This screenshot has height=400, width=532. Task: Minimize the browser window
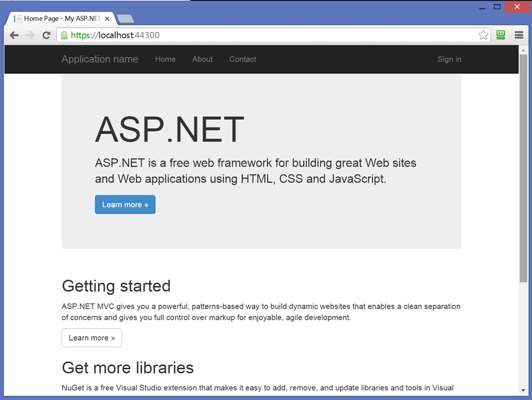[x=482, y=7]
